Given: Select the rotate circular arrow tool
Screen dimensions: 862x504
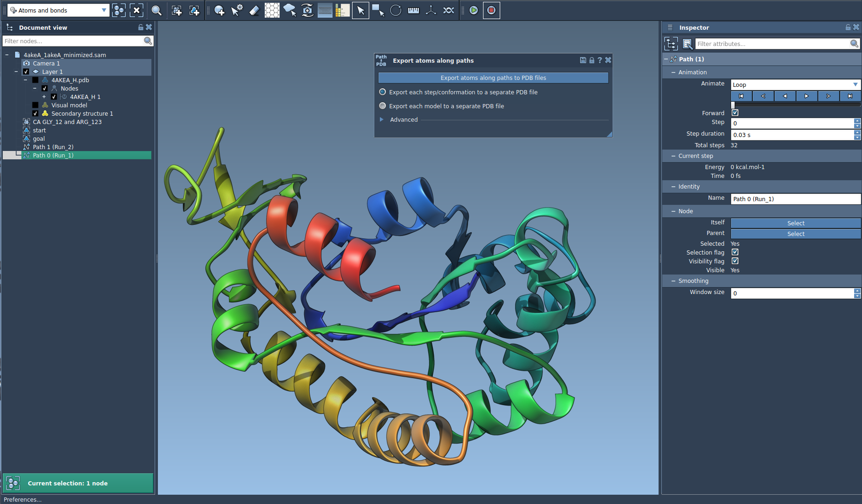Looking at the screenshot, I should pos(396,10).
